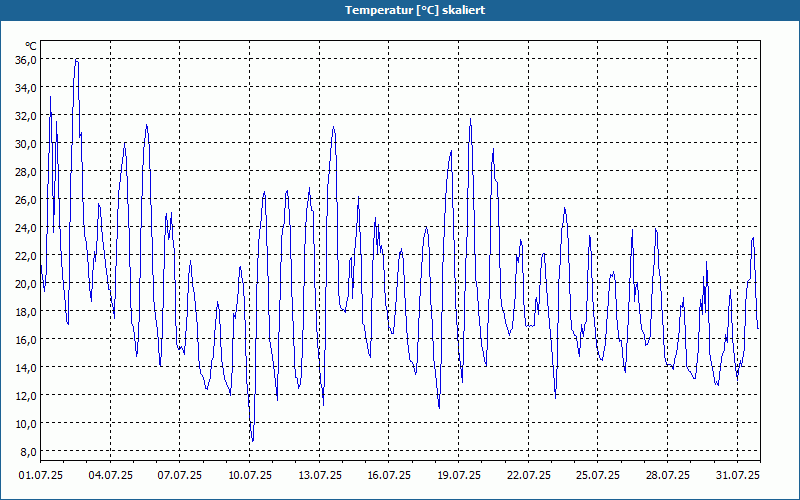Click the 22,0 y-axis label
Viewport: 800px width, 500px height.
coord(27,256)
